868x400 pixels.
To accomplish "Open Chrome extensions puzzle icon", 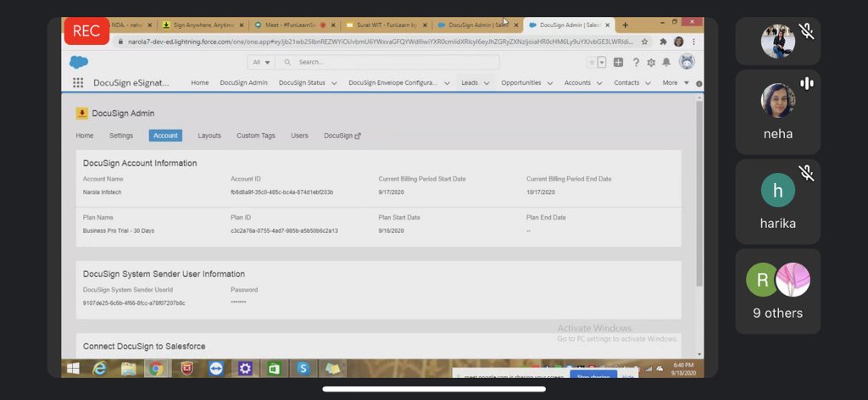I will [663, 42].
